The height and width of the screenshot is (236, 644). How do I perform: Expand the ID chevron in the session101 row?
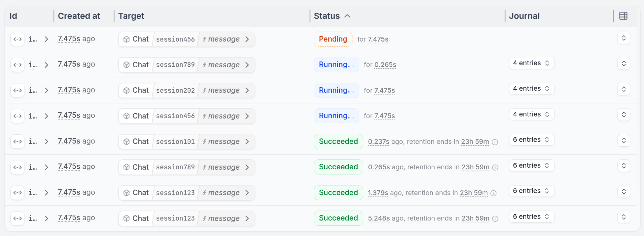[x=46, y=142]
